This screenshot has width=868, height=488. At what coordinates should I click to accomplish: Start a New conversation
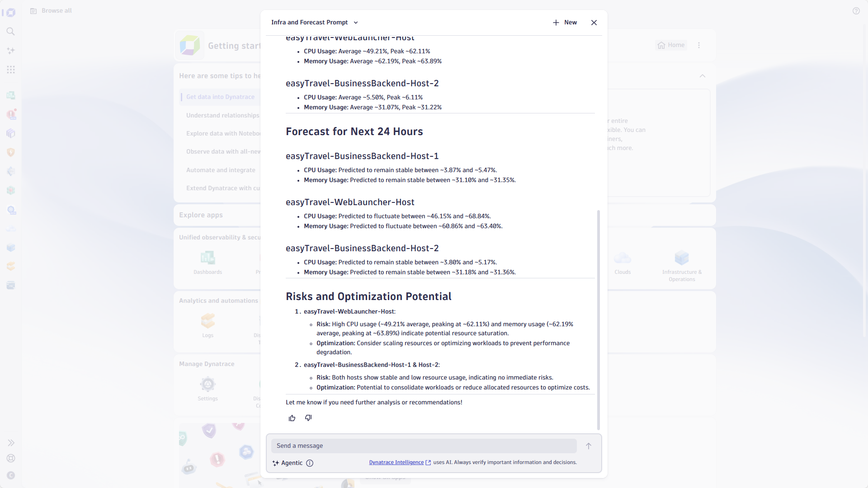click(565, 22)
